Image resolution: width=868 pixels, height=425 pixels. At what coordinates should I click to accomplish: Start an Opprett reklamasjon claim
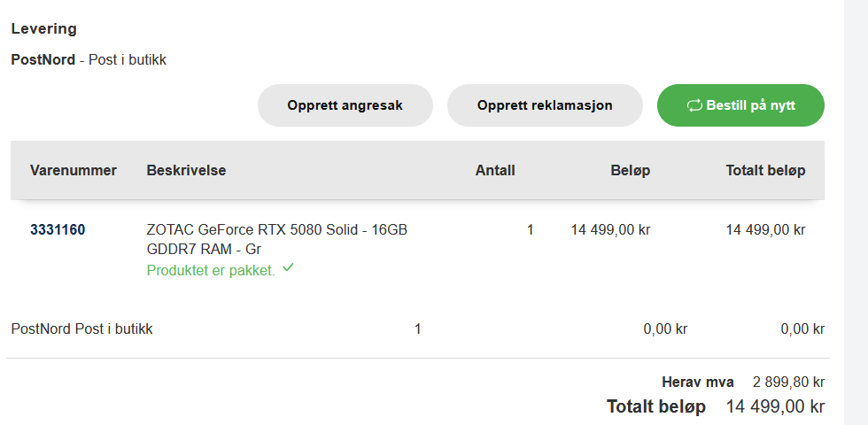(545, 105)
